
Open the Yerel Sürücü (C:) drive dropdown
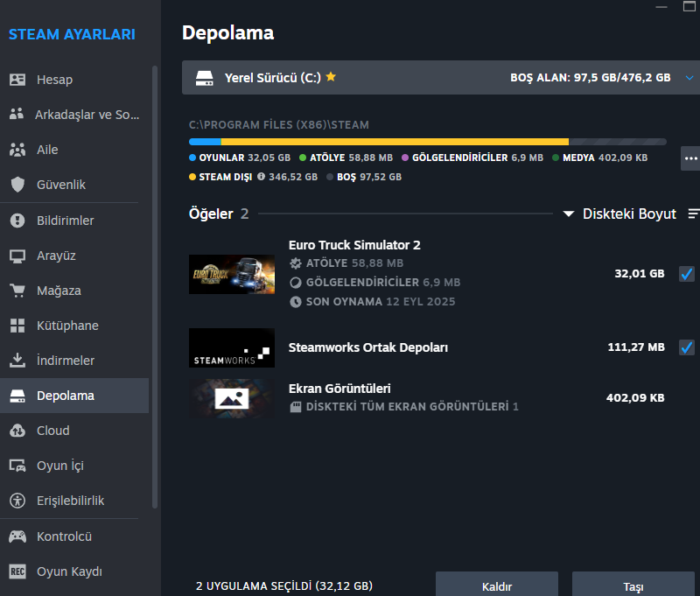[x=441, y=78]
